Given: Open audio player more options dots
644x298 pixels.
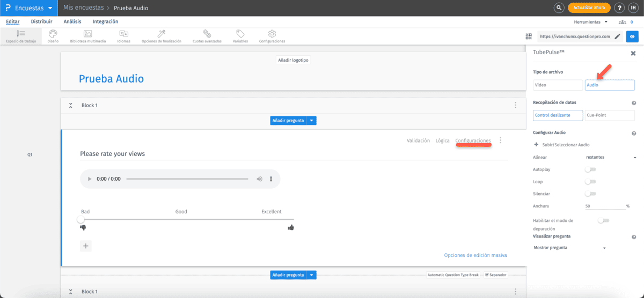Looking at the screenshot, I should pos(271,179).
